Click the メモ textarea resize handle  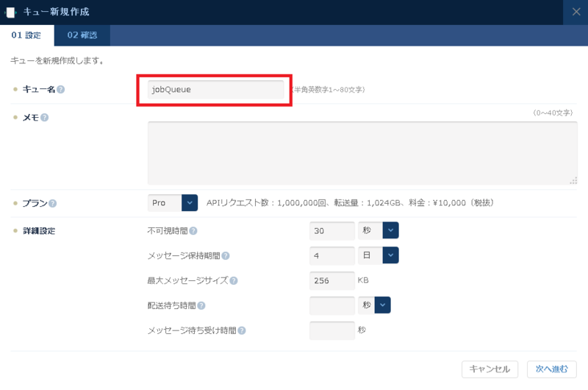tap(573, 181)
